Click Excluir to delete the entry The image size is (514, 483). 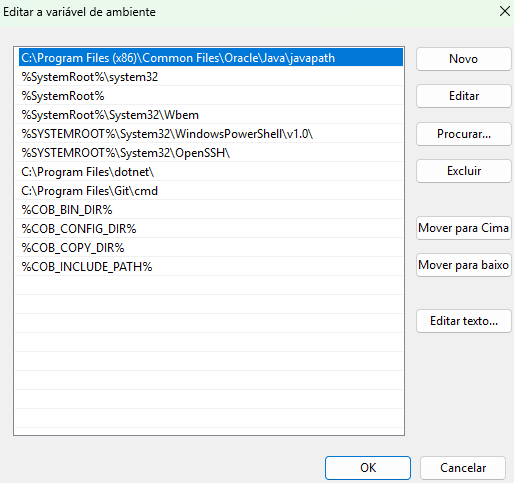[x=464, y=171]
